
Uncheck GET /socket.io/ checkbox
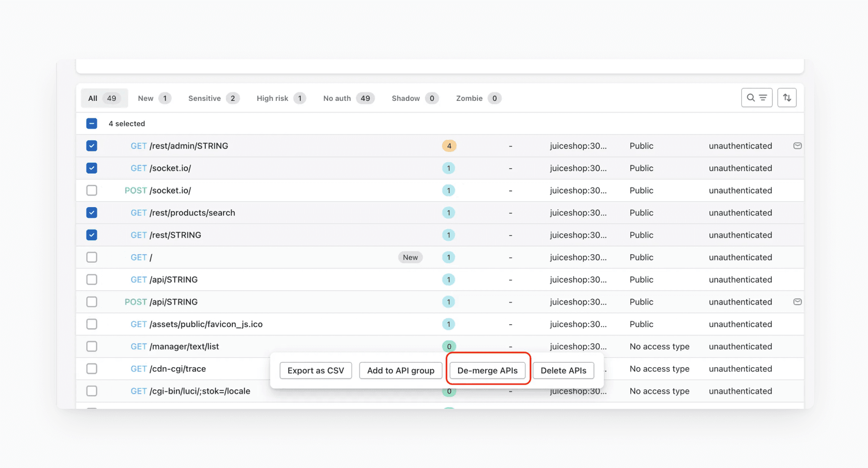pos(91,168)
